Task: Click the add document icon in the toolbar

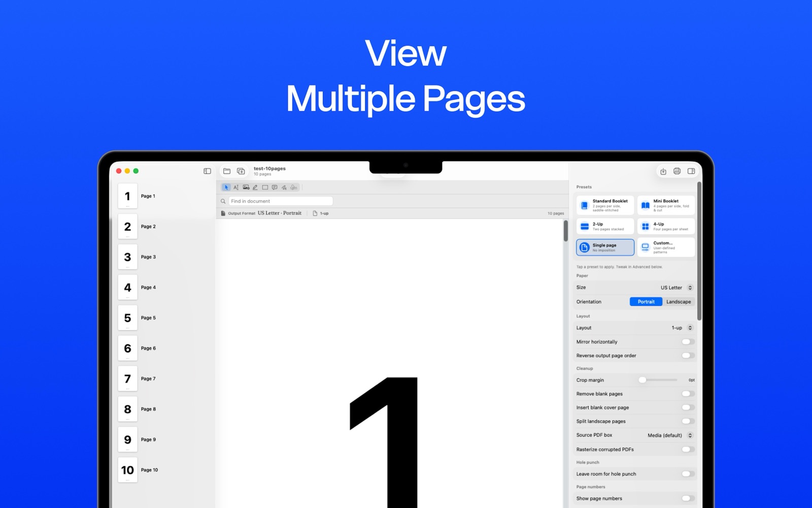Action: 241,171
